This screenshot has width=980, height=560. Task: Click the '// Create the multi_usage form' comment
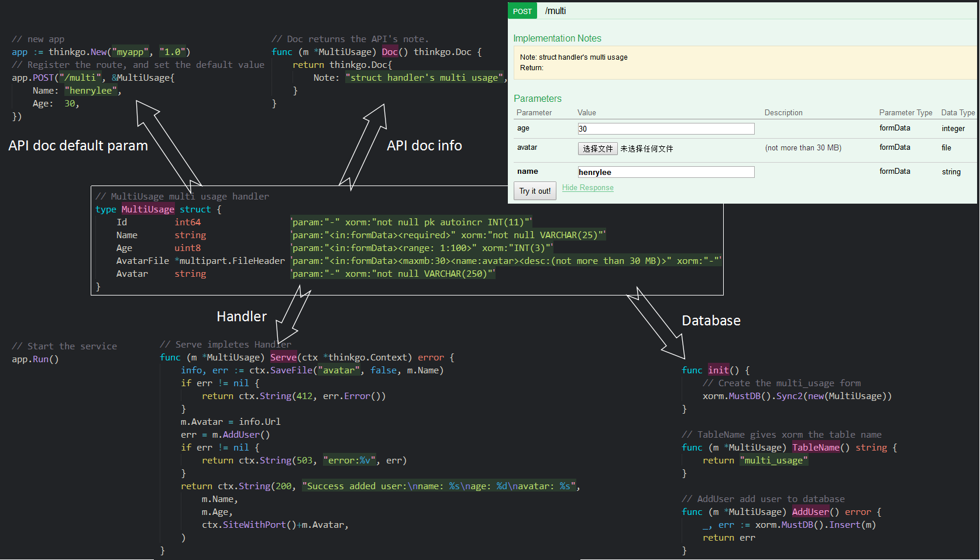782,383
